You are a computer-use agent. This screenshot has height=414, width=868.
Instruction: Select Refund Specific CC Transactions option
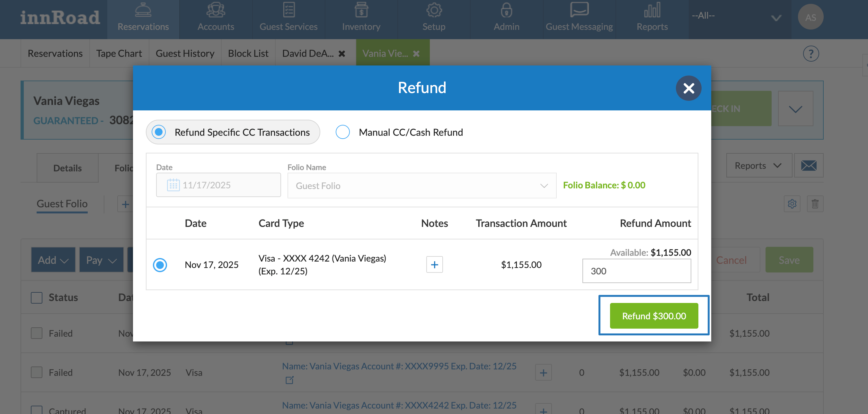point(159,132)
